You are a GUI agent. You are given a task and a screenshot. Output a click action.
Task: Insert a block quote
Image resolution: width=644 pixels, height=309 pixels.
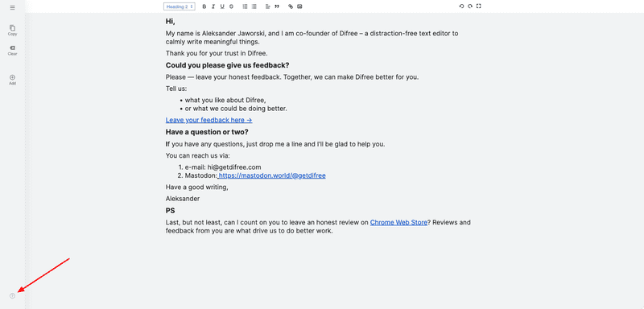tap(277, 6)
